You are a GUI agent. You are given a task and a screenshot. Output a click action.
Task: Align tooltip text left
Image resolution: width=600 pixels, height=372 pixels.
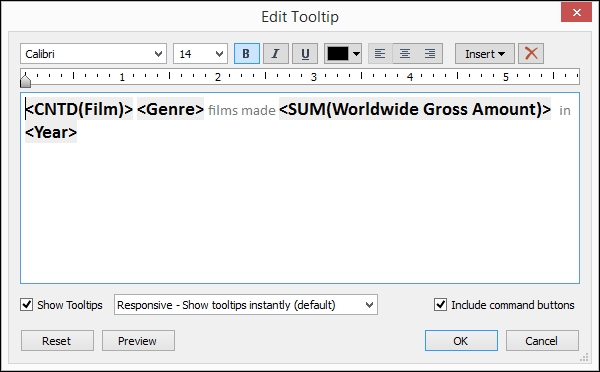tap(380, 54)
